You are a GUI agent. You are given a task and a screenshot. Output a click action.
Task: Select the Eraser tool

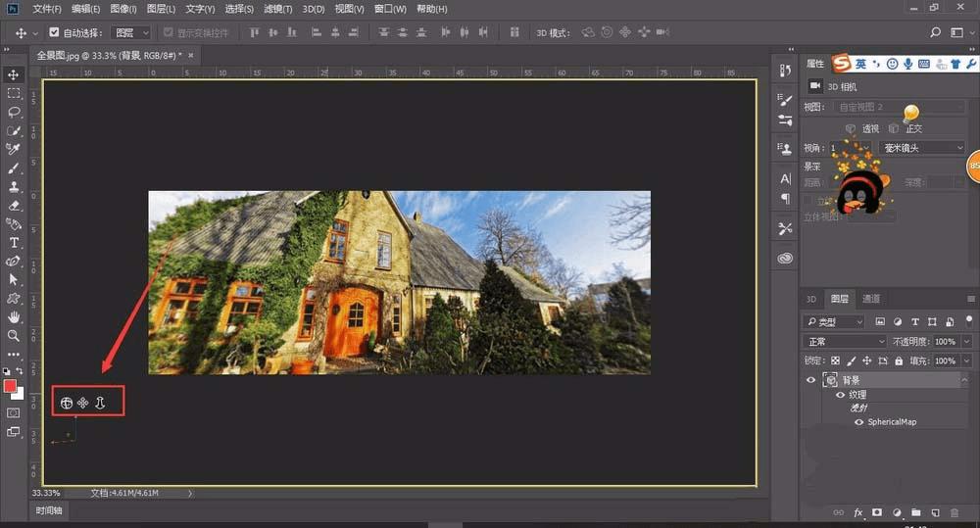click(x=14, y=206)
